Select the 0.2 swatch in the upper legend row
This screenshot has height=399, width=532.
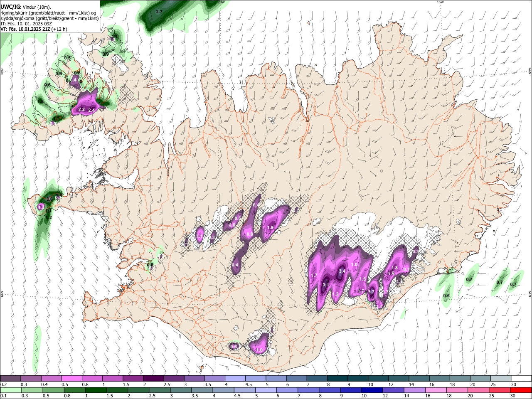(11, 379)
